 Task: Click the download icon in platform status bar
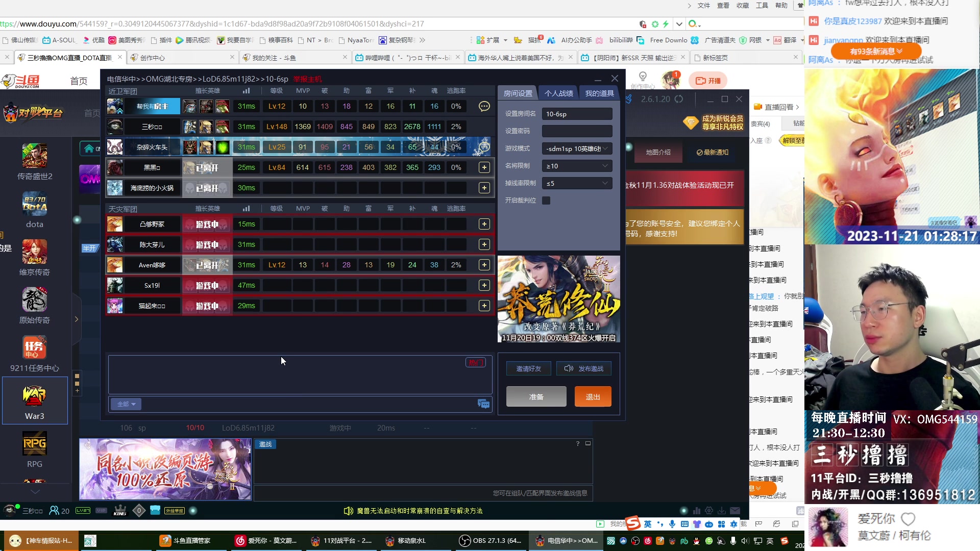pyautogui.click(x=722, y=511)
